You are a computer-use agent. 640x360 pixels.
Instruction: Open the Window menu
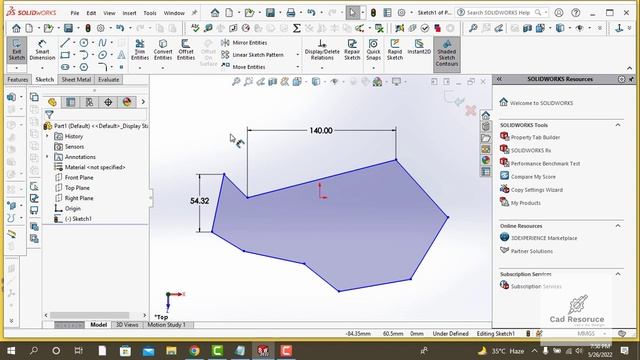[x=174, y=13]
